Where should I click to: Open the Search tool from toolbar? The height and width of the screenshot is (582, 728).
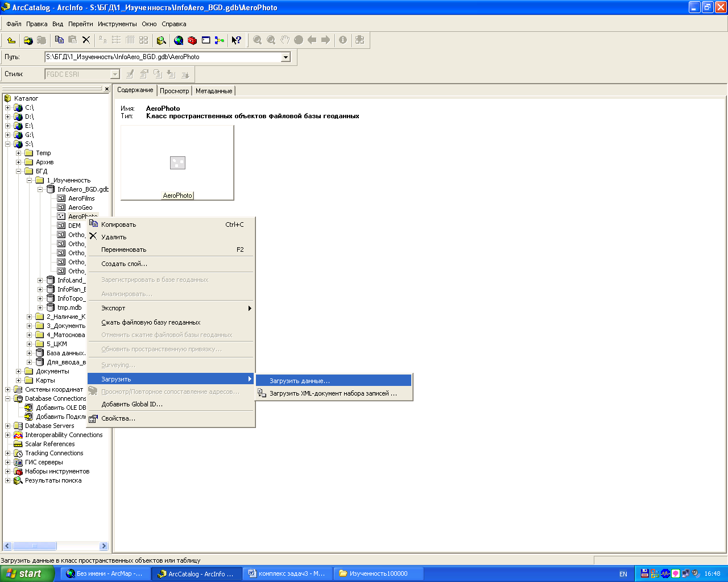[x=162, y=40]
